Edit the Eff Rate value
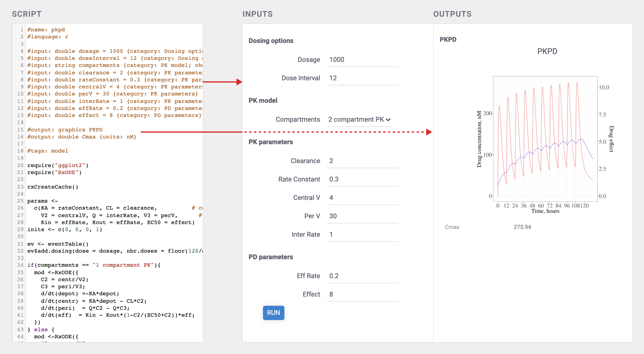644x354 pixels. click(362, 276)
